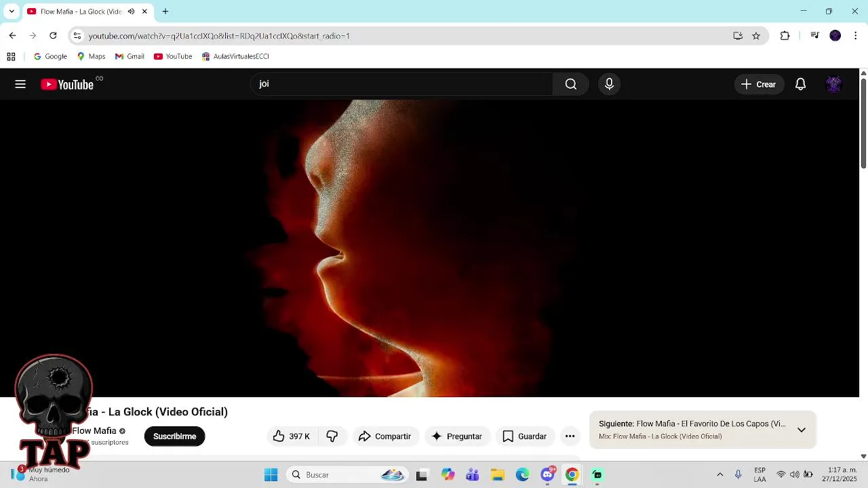Open Microsoft Teams from the taskbar

[x=473, y=475]
